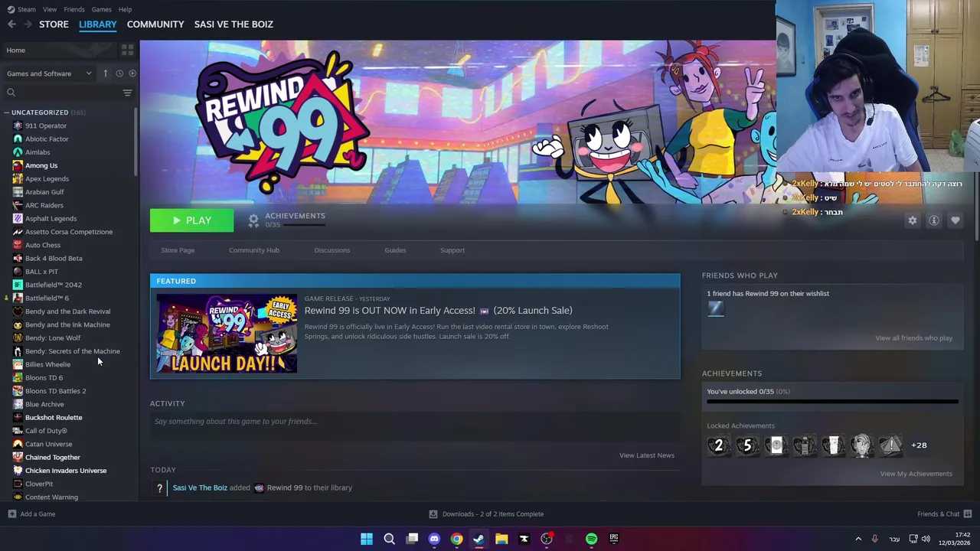Click the Add a Game plus icon

(11, 514)
